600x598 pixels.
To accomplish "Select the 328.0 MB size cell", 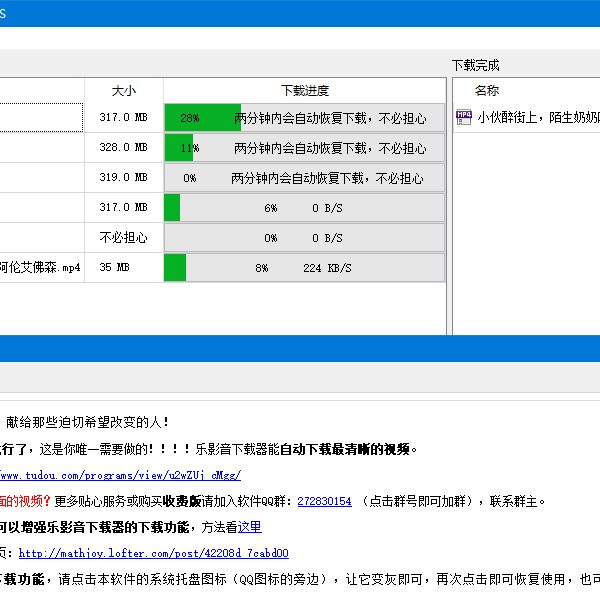I will [123, 148].
